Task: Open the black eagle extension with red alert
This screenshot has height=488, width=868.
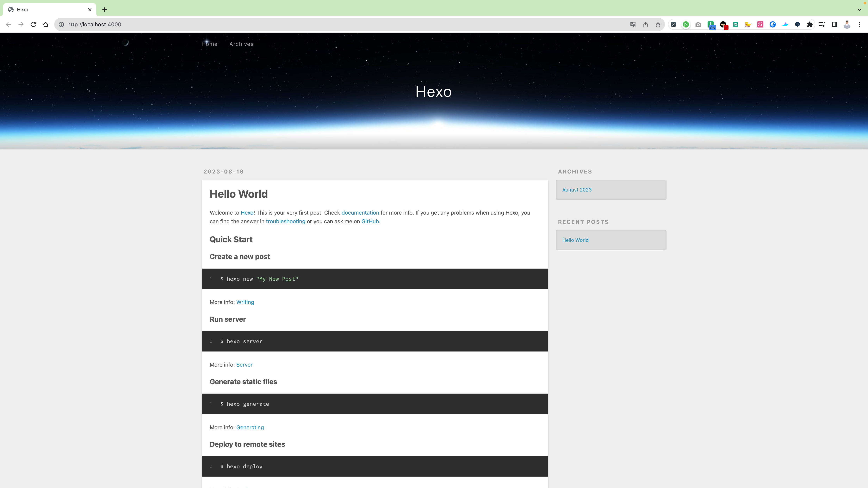Action: (723, 25)
